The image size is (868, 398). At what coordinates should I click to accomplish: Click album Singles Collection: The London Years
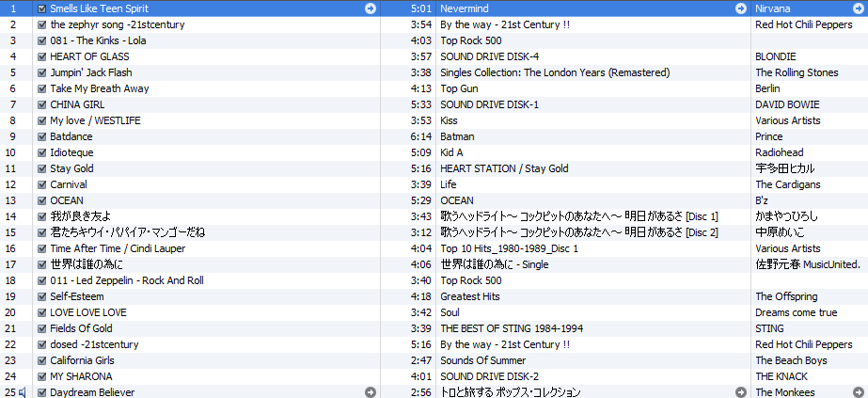tap(555, 72)
